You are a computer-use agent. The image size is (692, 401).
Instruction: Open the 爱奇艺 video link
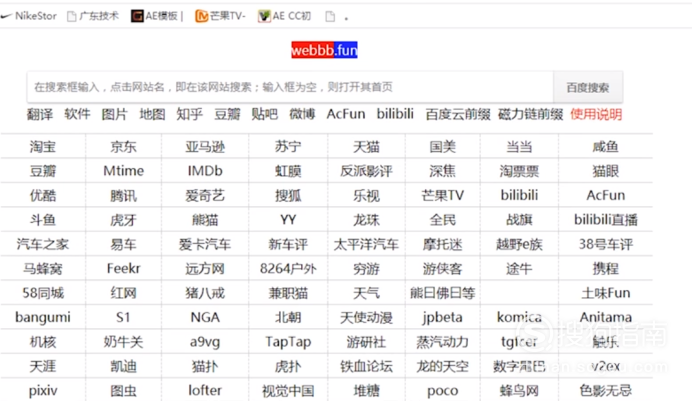[205, 195]
